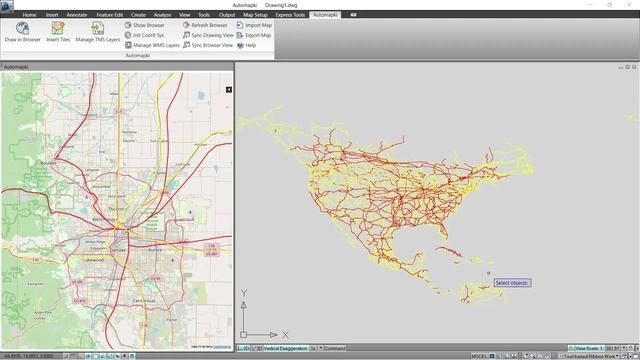Click the map attribution link
This screenshot has width=640, height=360.
[222, 347]
